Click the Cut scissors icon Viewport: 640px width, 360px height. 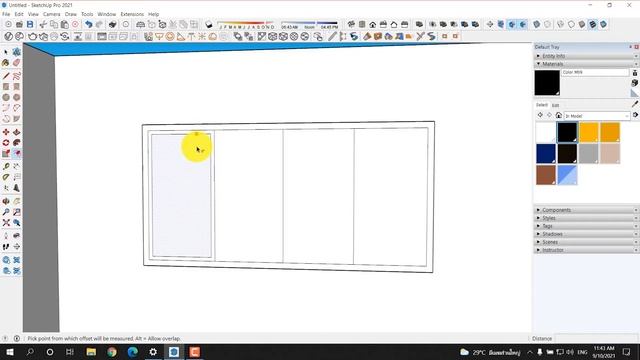[43, 24]
